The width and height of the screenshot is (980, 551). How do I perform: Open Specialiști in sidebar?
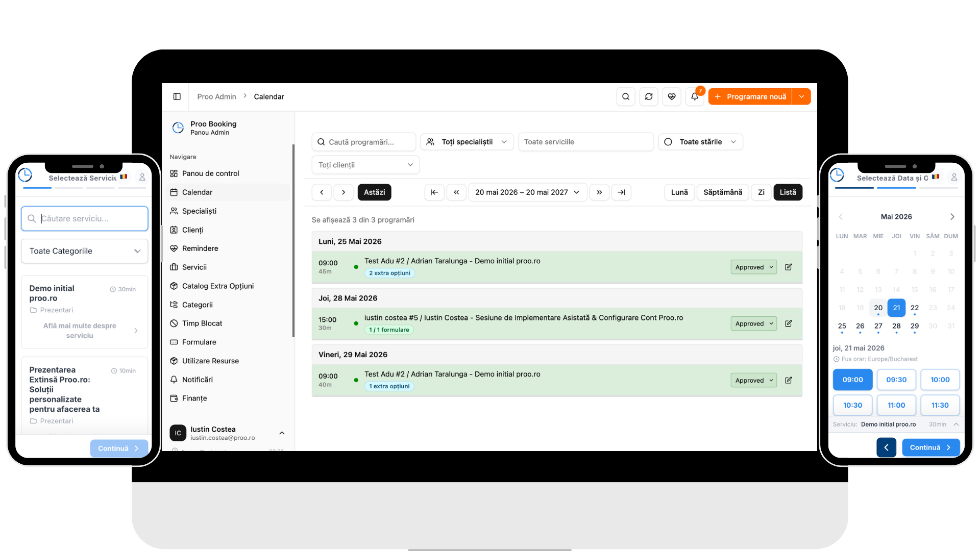click(x=200, y=211)
